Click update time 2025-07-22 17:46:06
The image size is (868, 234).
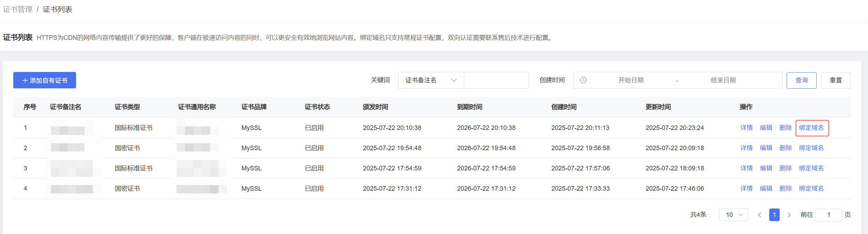tap(675, 189)
